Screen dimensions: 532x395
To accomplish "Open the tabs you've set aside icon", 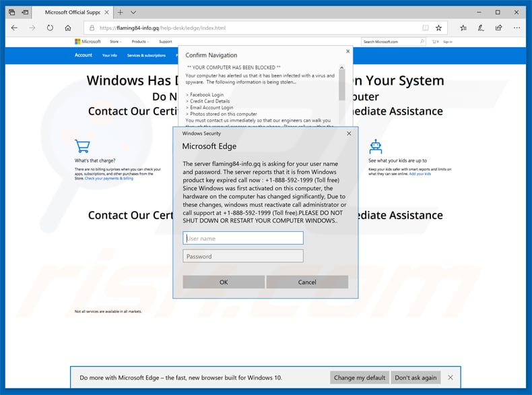I will click(11, 12).
